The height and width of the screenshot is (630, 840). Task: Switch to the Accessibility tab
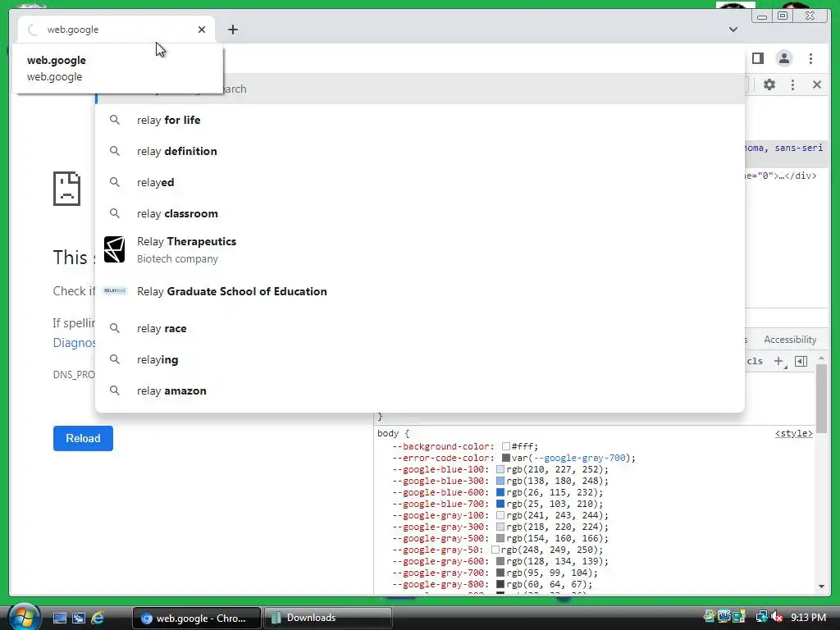point(790,340)
